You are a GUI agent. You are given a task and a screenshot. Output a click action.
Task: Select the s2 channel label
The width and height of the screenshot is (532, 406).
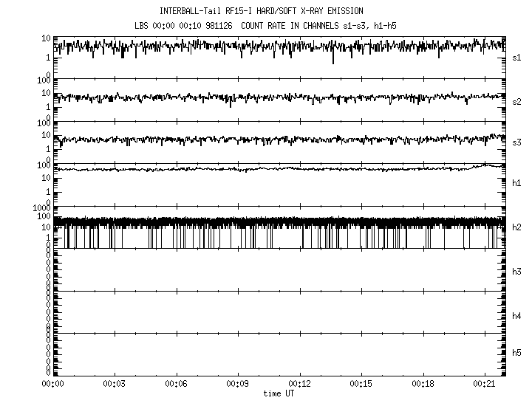[x=517, y=102]
